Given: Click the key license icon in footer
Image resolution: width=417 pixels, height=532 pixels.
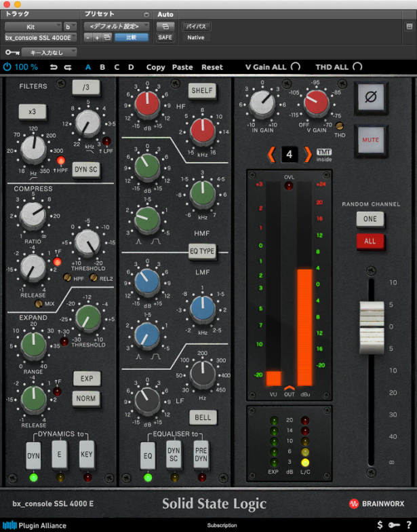Looking at the screenshot, I should click(394, 525).
